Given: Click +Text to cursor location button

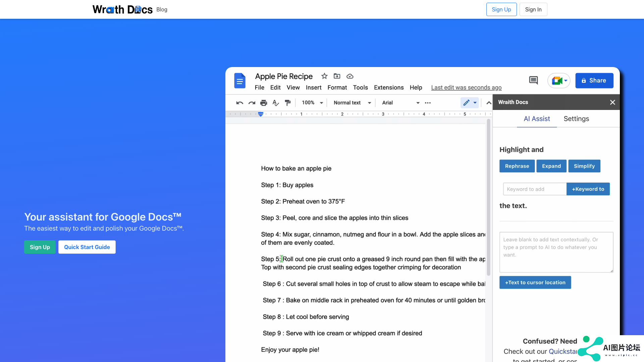Looking at the screenshot, I should coord(535,283).
